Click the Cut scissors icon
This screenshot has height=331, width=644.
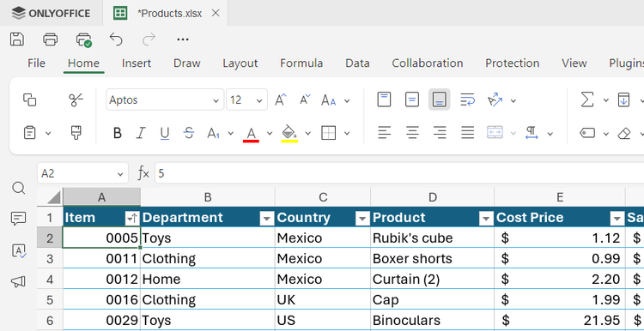point(76,99)
